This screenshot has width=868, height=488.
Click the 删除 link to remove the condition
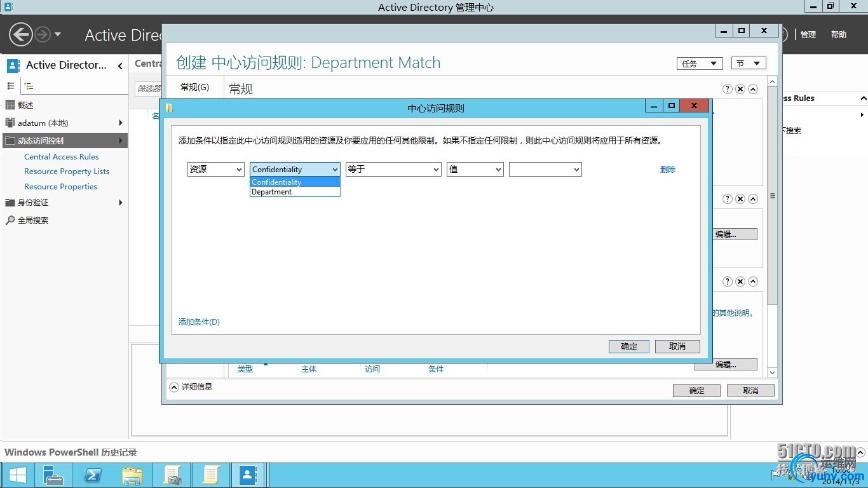coord(668,170)
